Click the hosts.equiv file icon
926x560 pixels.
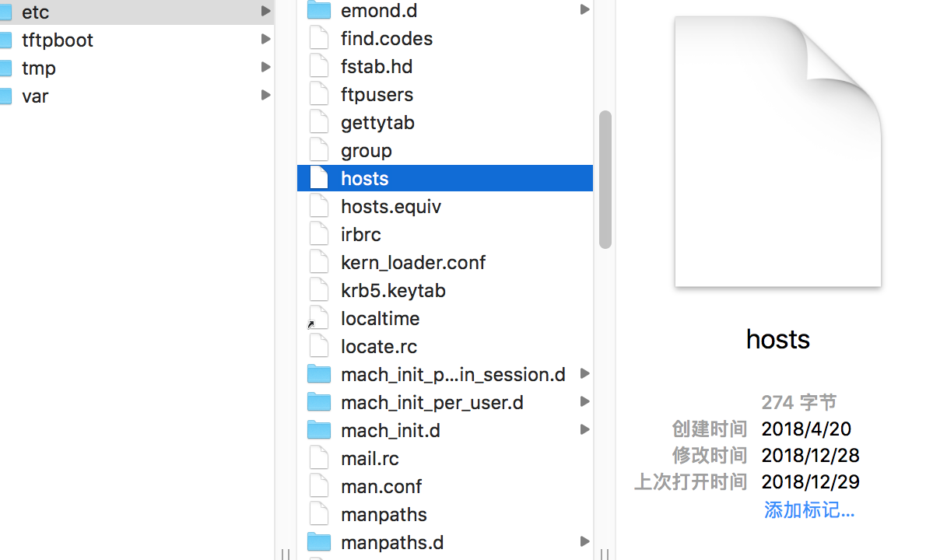(x=319, y=207)
